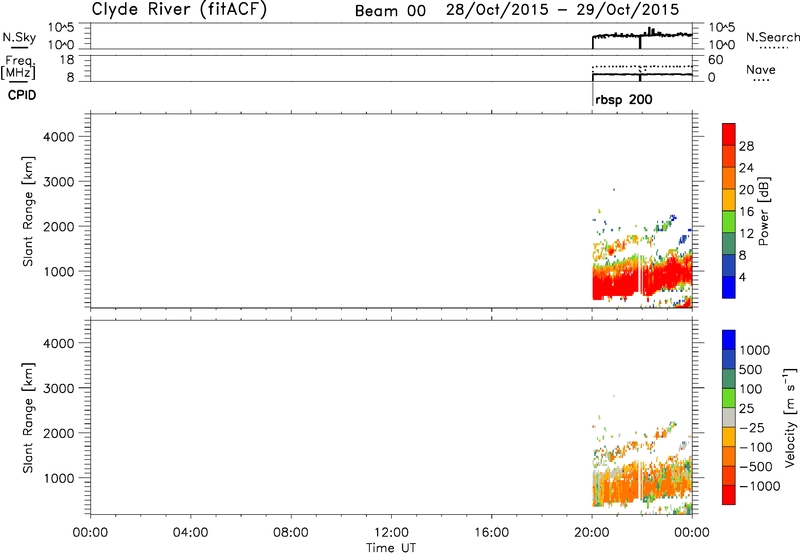Image resolution: width=800 pixels, height=554 pixels.
Task: Click the frequency trace line in second panel
Action: (642, 74)
